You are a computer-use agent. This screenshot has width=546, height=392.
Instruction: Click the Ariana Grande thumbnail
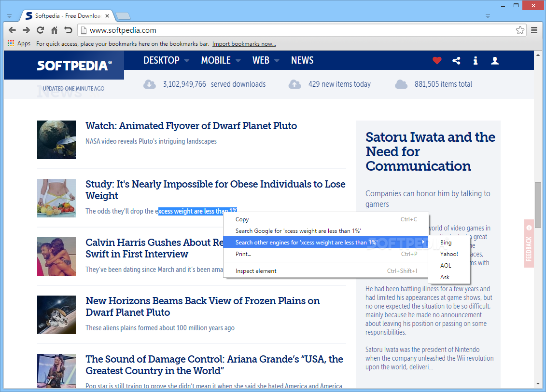coord(56,371)
